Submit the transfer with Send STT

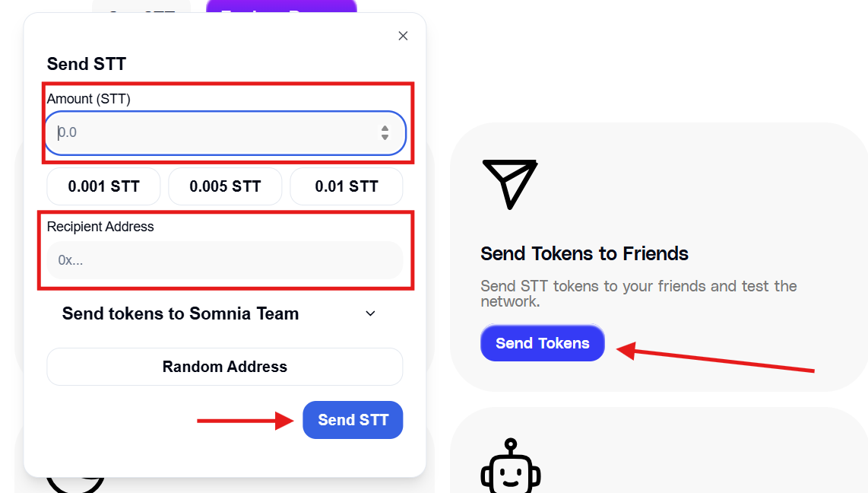coord(353,420)
